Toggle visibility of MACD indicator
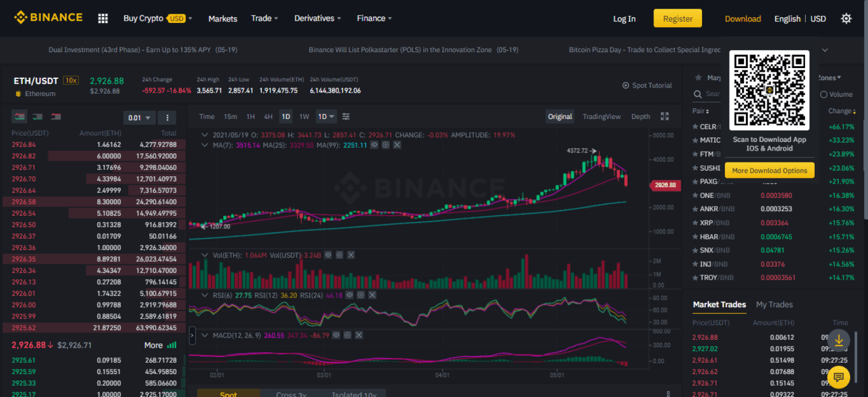The height and width of the screenshot is (397, 868). [x=336, y=335]
